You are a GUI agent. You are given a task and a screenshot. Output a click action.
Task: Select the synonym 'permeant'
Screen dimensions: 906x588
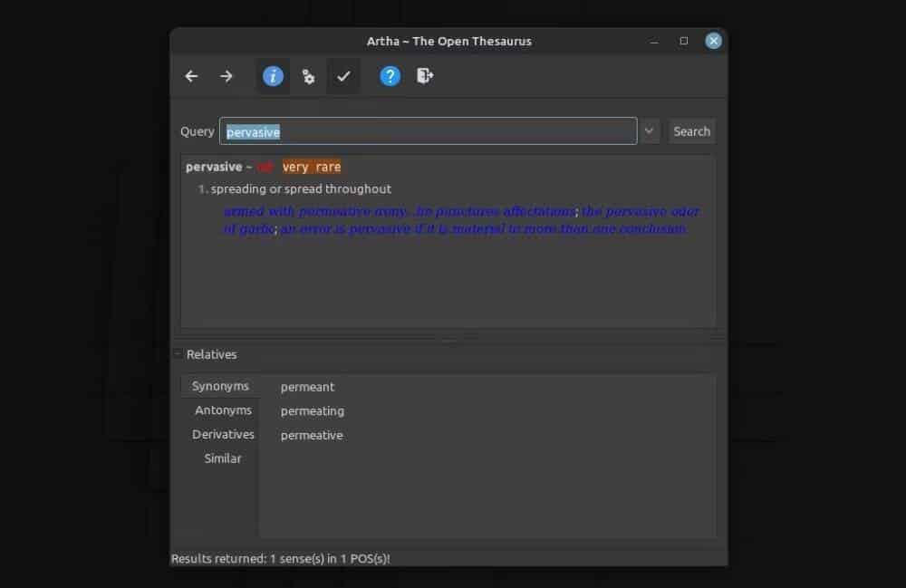coord(307,386)
